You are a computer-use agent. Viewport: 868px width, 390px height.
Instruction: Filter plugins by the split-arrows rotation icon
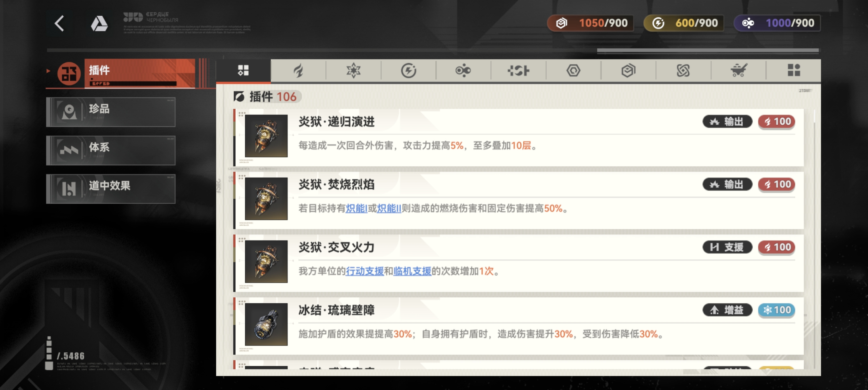(518, 70)
